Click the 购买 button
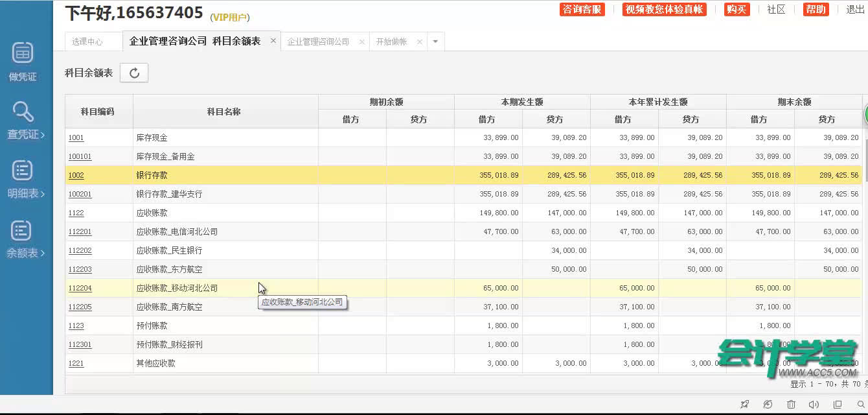The width and height of the screenshot is (868, 415). pos(737,10)
